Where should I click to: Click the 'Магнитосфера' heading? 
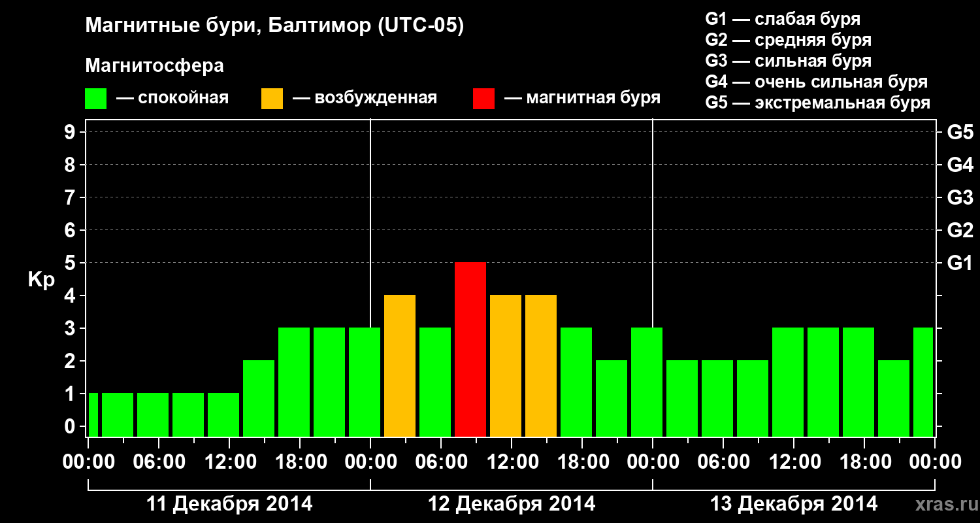(155, 66)
